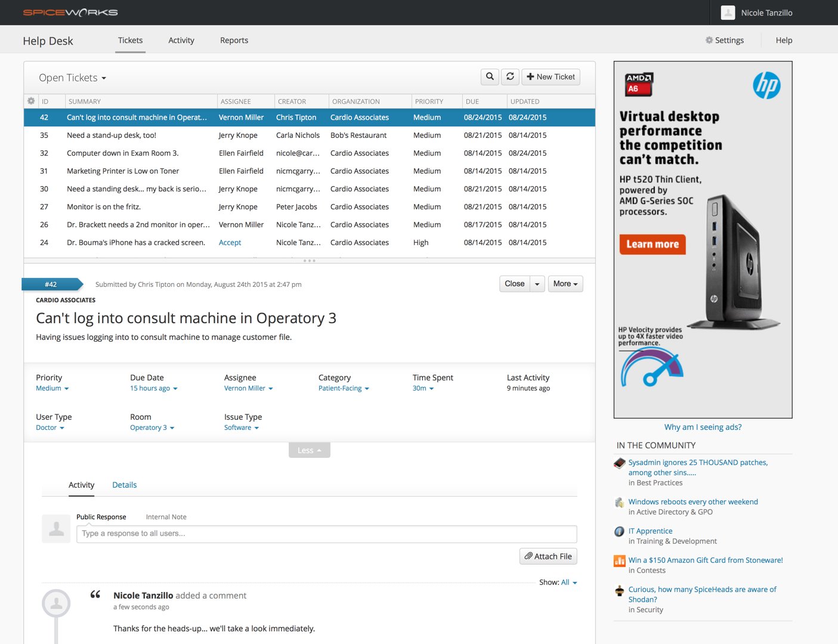
Task: Click the New Ticket icon button
Action: point(550,76)
